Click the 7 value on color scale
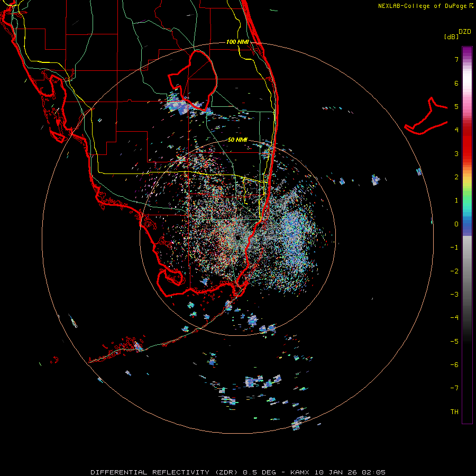The image size is (476, 476). [x=456, y=59]
